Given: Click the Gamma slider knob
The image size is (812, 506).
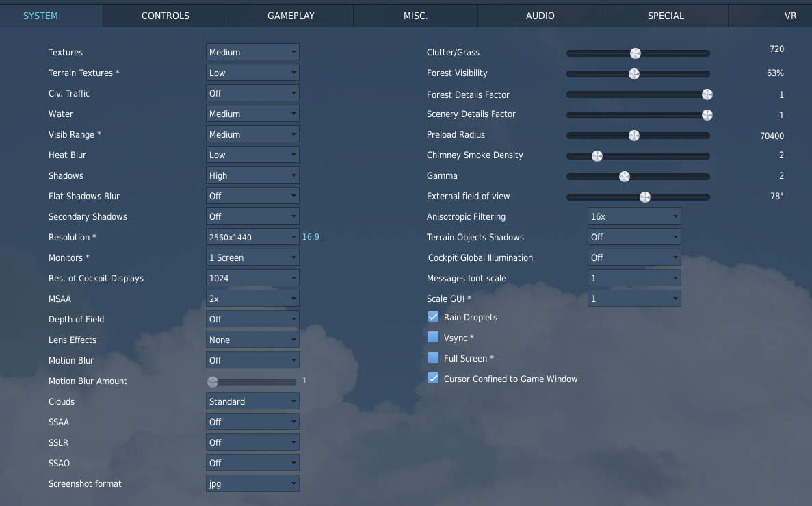Looking at the screenshot, I should (625, 176).
